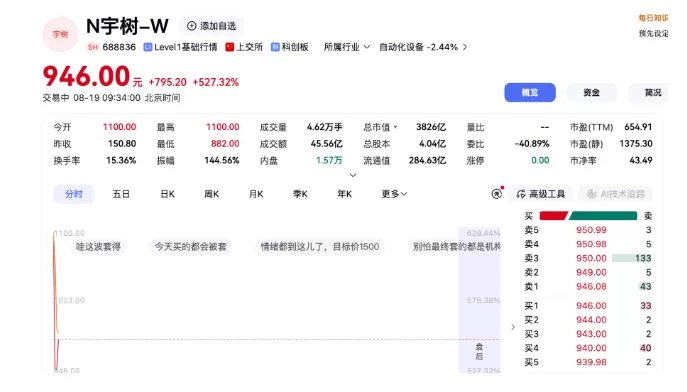Viewport: 687px width, 392px height.
Task: Click the 最低 value 882.00
Action: (x=225, y=144)
